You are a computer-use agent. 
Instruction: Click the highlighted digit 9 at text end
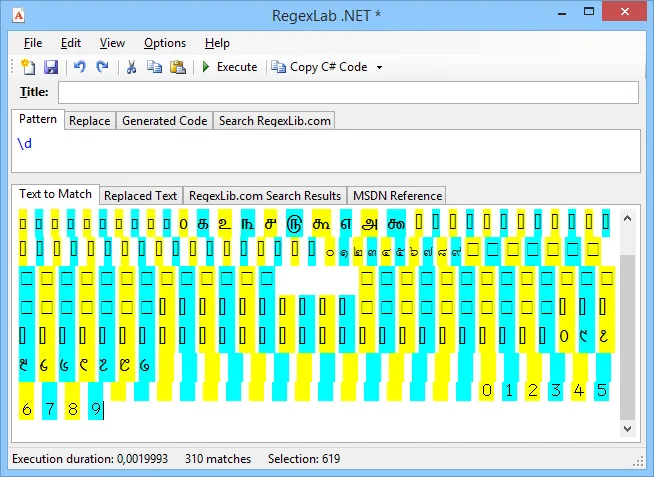[x=96, y=409]
